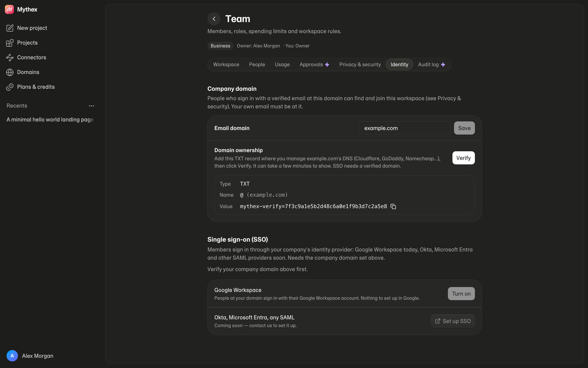Turn on Google Workspace SSO

tap(461, 294)
